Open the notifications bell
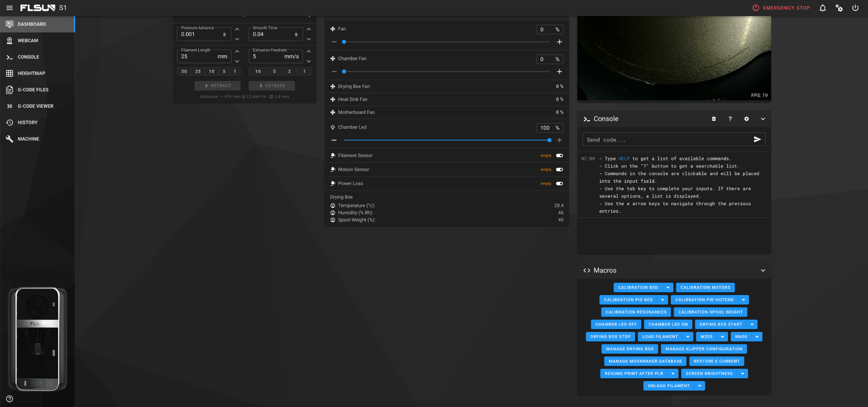This screenshot has width=868, height=407. pyautogui.click(x=823, y=8)
